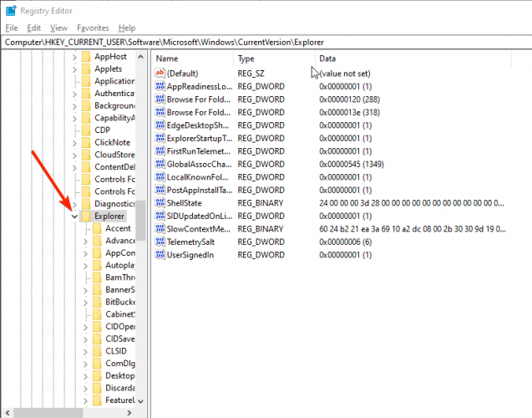Click the Explorer folder icon
The height and width of the screenshot is (418, 532).
(87, 216)
